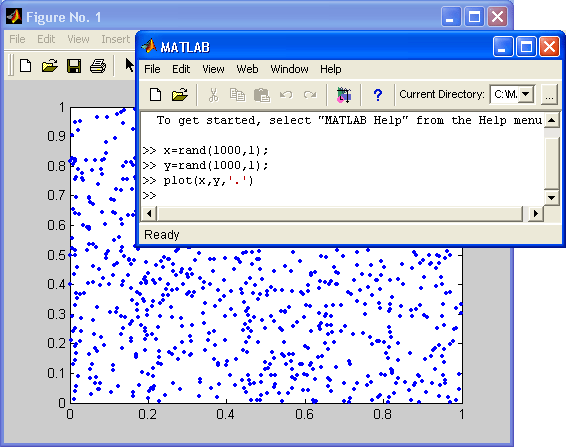The image size is (566, 447).
Task: Open View menu in Figure window
Action: [x=78, y=39]
